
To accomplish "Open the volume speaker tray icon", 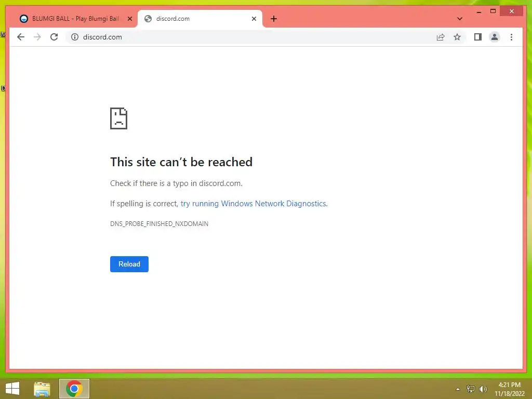I will [x=483, y=389].
